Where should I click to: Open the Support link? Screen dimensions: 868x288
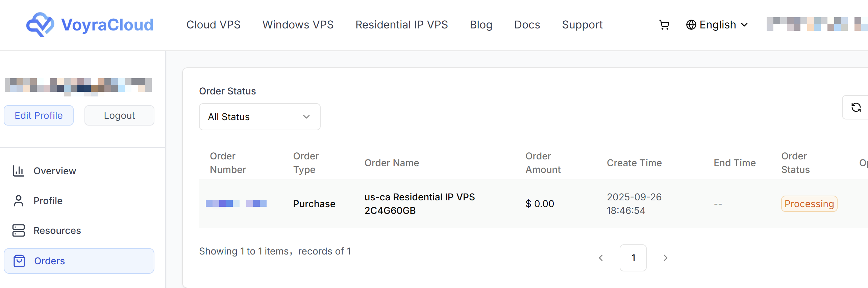[582, 25]
